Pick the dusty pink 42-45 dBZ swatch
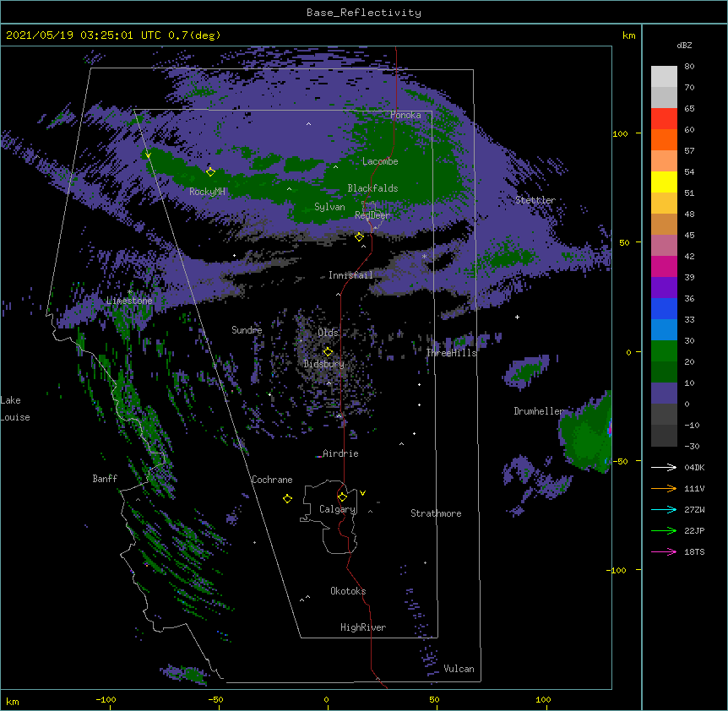728x711 pixels. (x=664, y=246)
